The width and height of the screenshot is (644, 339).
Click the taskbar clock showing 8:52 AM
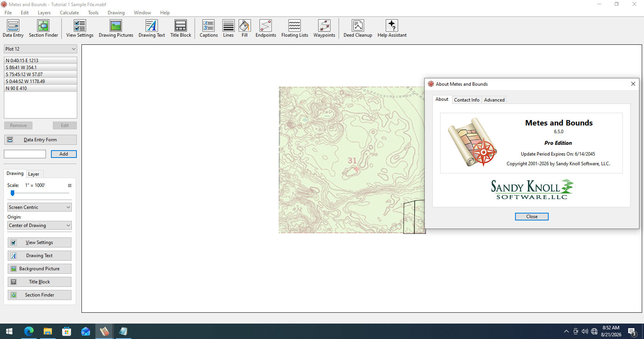(611, 331)
